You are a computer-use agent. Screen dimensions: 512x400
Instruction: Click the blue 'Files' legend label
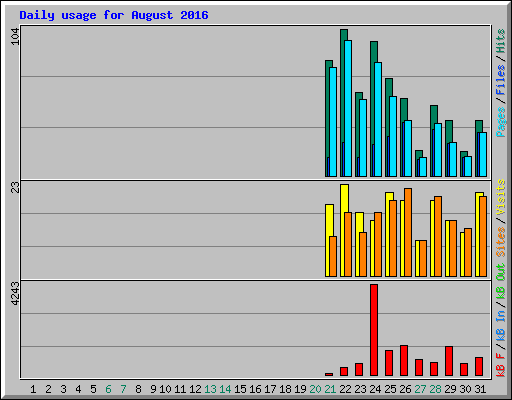coord(501,80)
